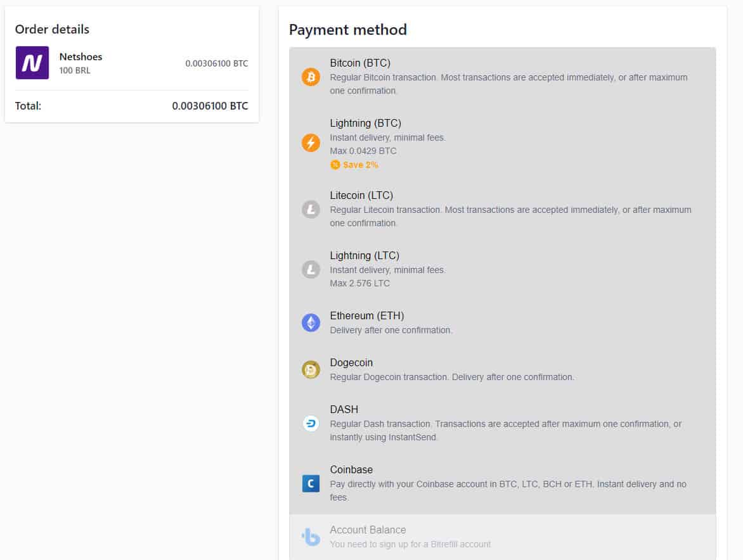Select Lightning (LTC) payment option
Viewport: 743px width, 560px height.
(x=502, y=269)
